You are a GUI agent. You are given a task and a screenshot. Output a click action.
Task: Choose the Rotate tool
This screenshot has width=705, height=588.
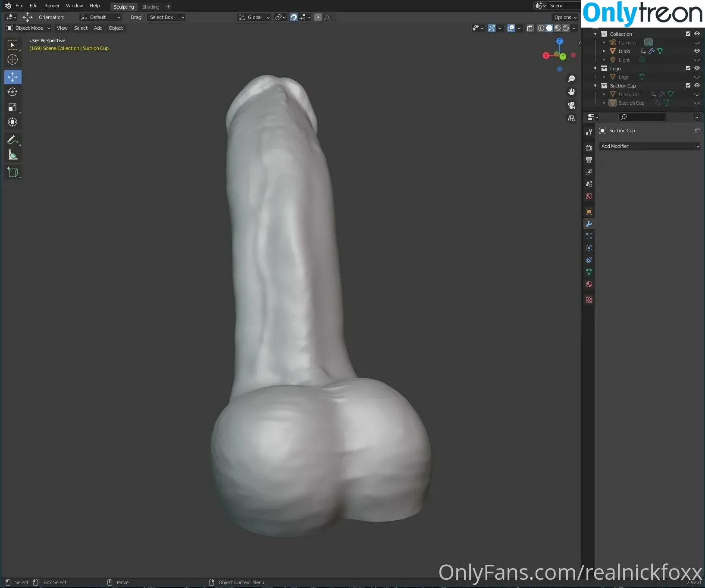coord(13,92)
